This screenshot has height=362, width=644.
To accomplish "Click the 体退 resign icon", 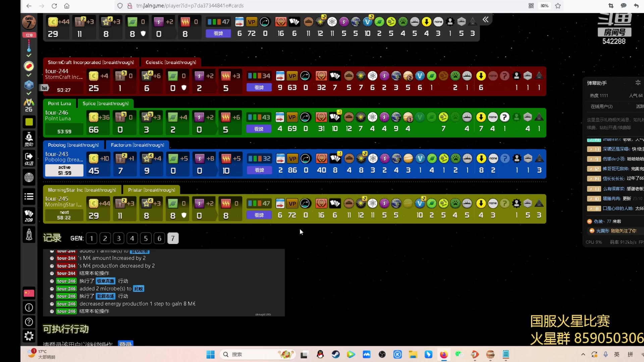I will [x=29, y=159].
